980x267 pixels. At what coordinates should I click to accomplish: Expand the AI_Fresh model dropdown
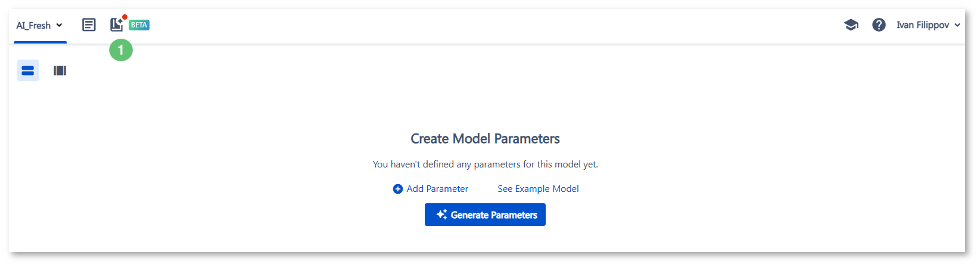pyautogui.click(x=39, y=26)
